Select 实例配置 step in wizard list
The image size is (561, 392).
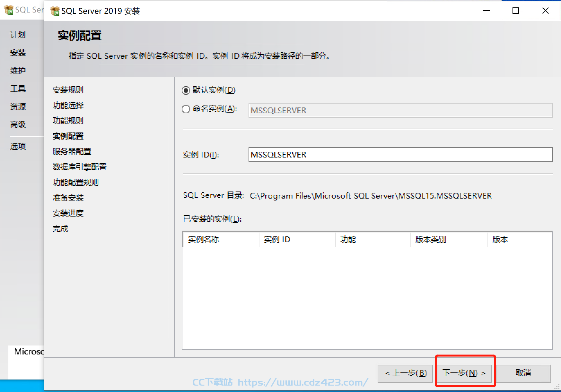pos(68,136)
